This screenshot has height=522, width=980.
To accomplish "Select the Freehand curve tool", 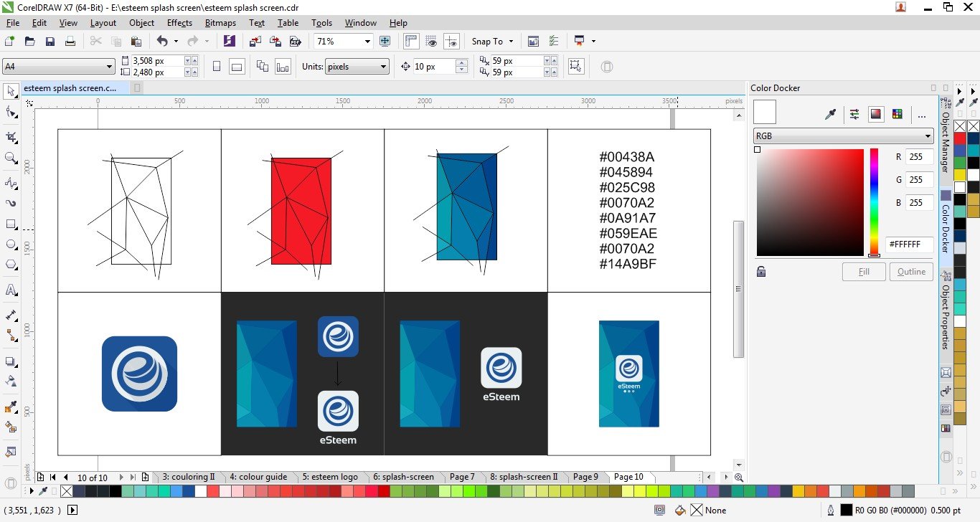I will (11, 184).
